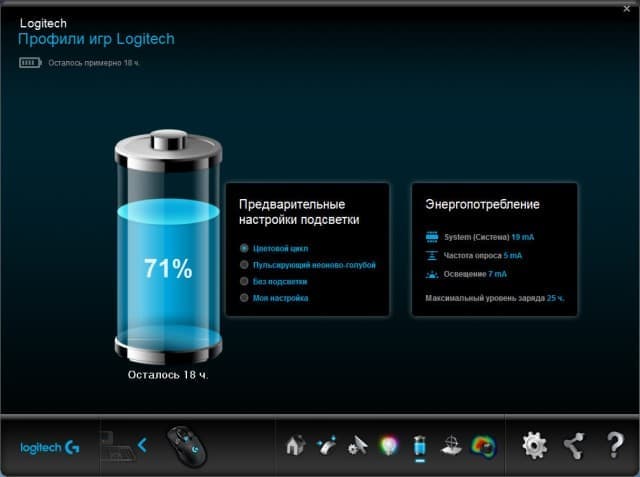
Task: Click the left arrow device switcher
Action: point(142,445)
